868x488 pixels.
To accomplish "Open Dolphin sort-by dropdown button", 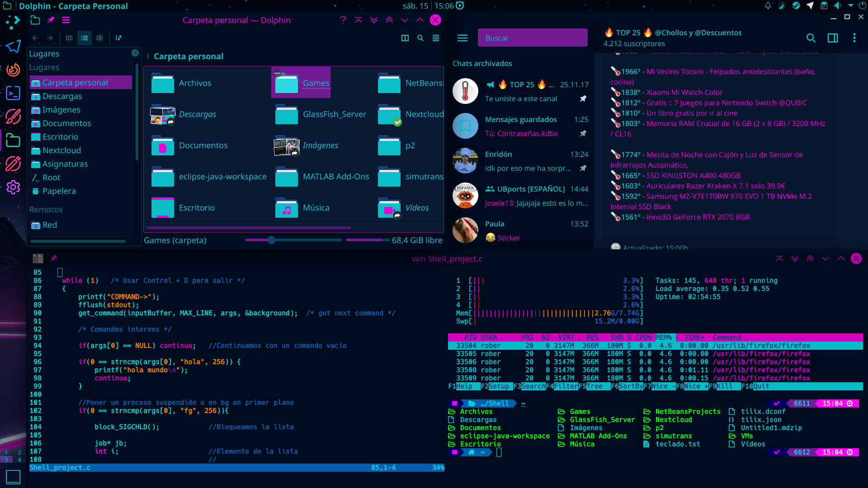I will click(118, 38).
